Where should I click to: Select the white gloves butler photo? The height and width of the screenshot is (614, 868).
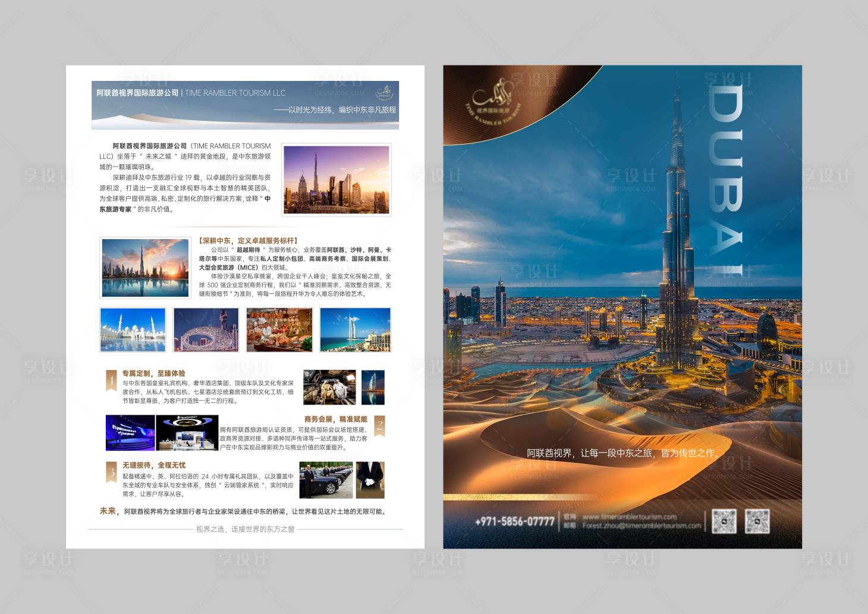370,480
